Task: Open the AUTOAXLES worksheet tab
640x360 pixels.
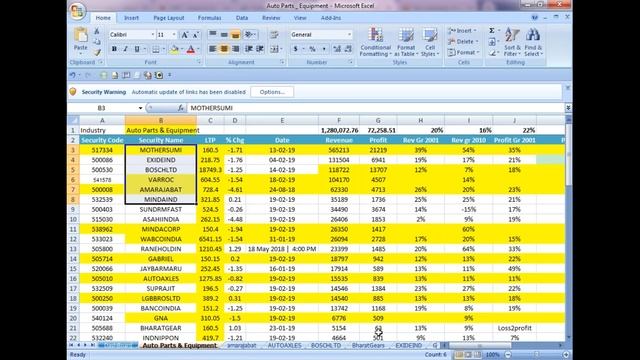Action: (x=284, y=345)
